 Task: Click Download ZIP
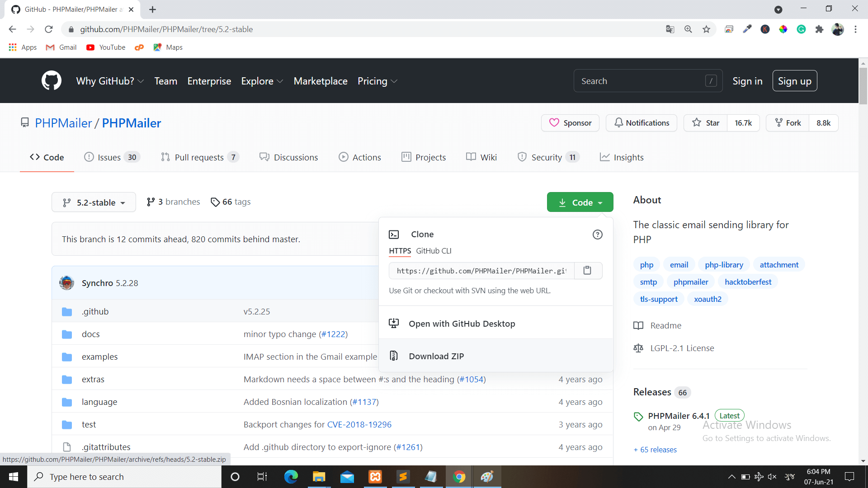click(436, 356)
